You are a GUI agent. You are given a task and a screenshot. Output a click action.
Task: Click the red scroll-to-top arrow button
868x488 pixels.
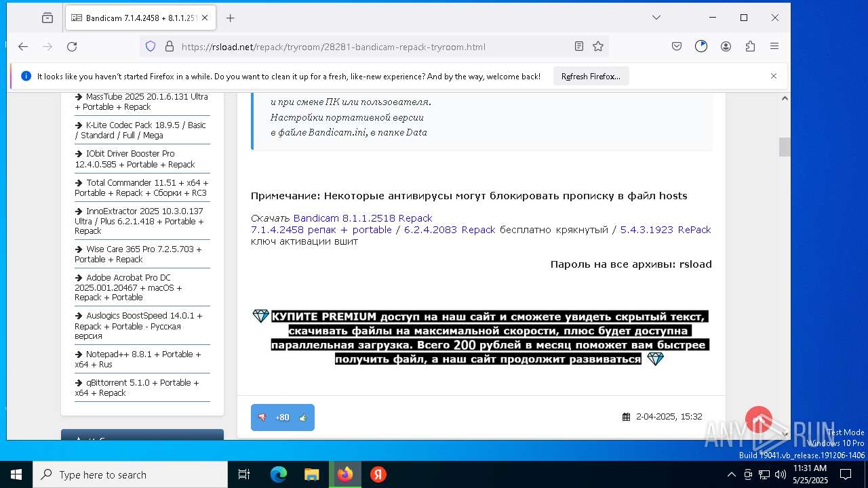[759, 420]
